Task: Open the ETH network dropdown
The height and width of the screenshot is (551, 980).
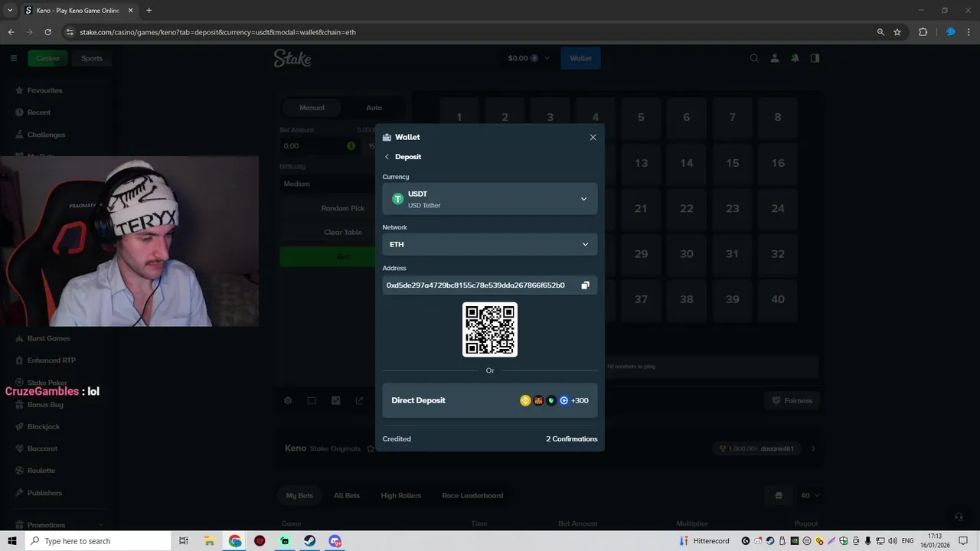Action: [x=490, y=244]
